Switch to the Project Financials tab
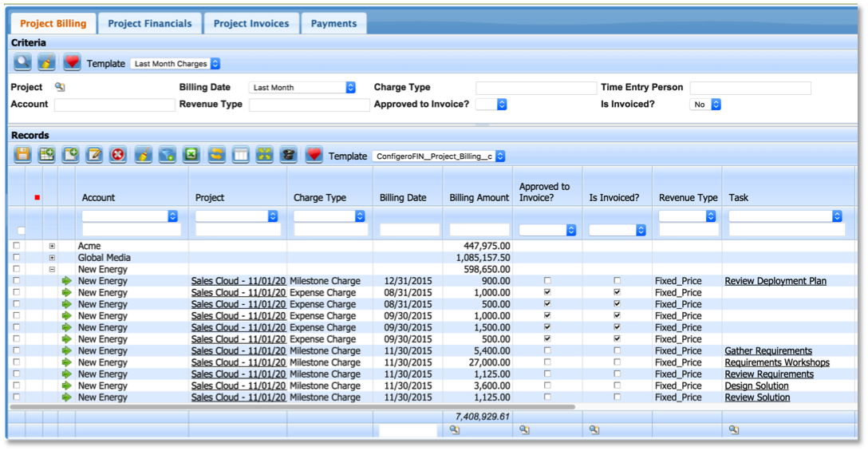This screenshot has width=868, height=451. tap(150, 23)
